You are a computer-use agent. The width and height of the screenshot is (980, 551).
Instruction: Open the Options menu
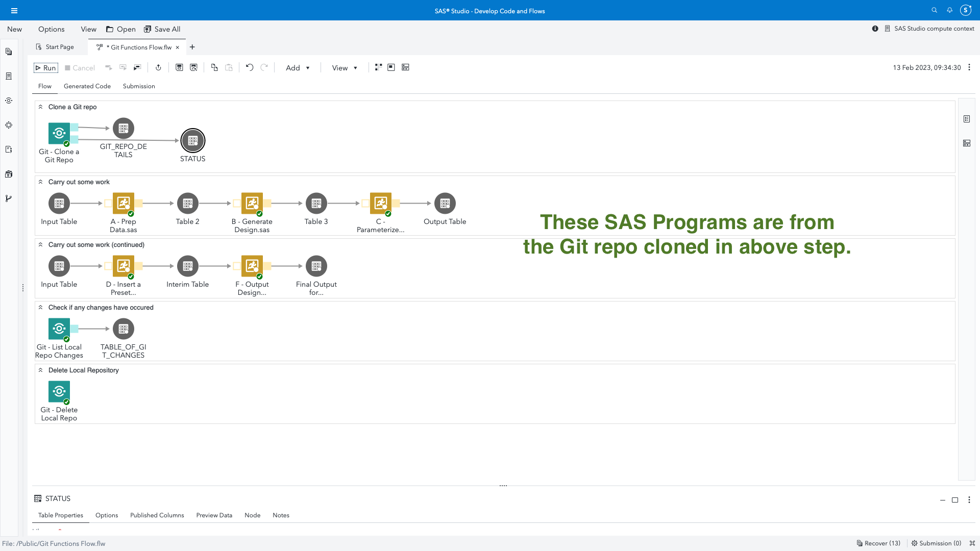click(x=51, y=29)
